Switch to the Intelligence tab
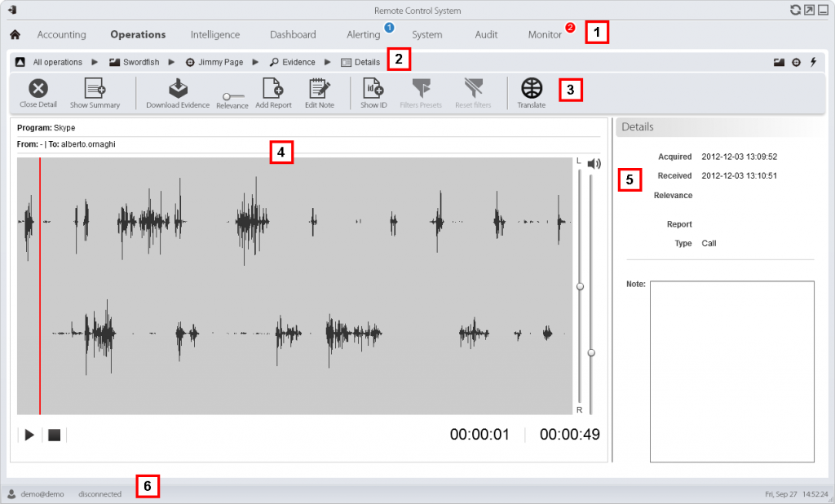The height and width of the screenshot is (504, 835). coord(215,35)
